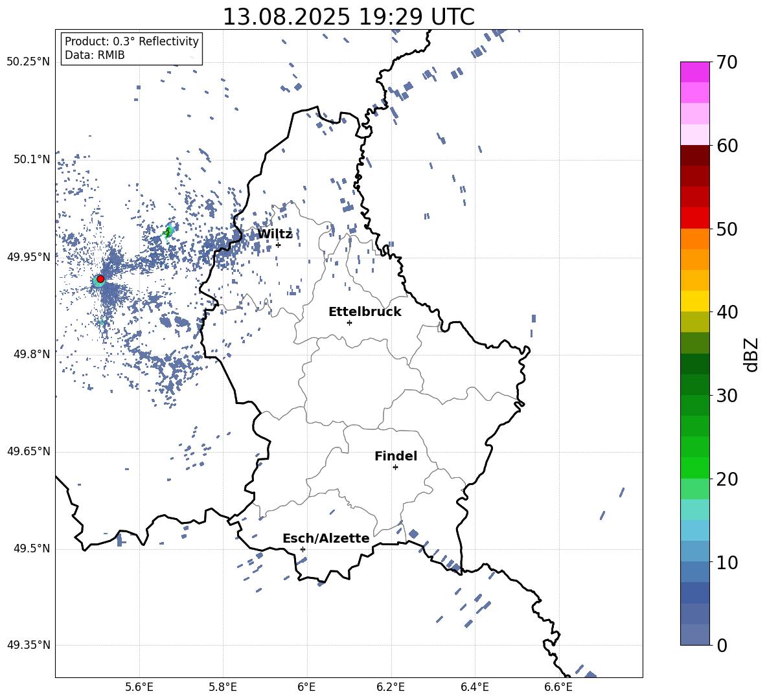Click the green echo cell northwest of Wiltz
The width and height of the screenshot is (767, 700).
(x=169, y=231)
